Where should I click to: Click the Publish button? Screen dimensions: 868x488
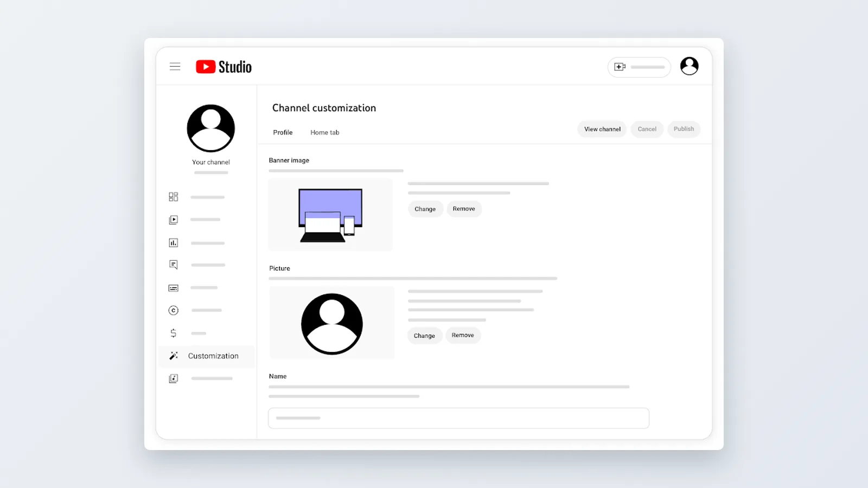pos(684,129)
